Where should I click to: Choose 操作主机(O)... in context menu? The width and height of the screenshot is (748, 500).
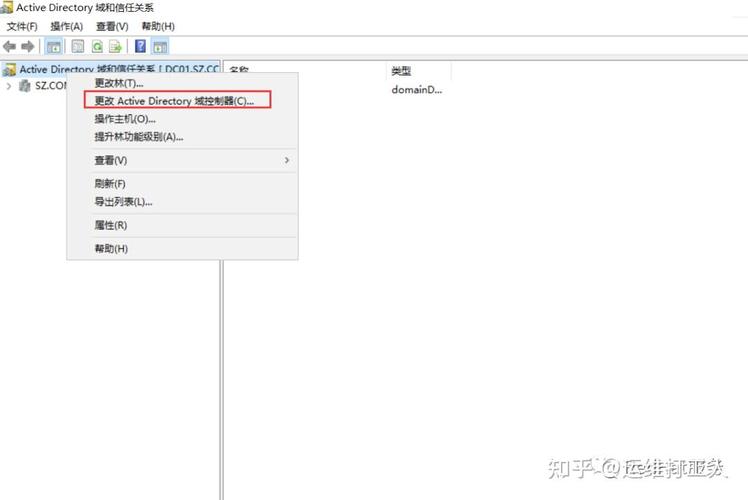tap(182, 119)
